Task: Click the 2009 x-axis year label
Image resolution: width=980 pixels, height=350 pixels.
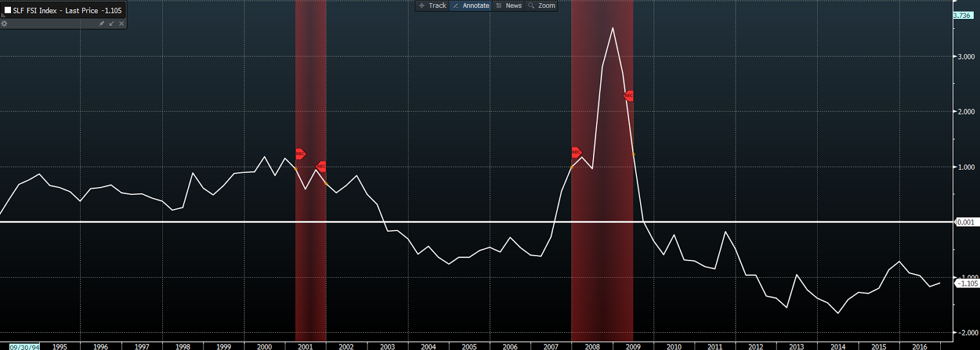Action: click(x=633, y=346)
